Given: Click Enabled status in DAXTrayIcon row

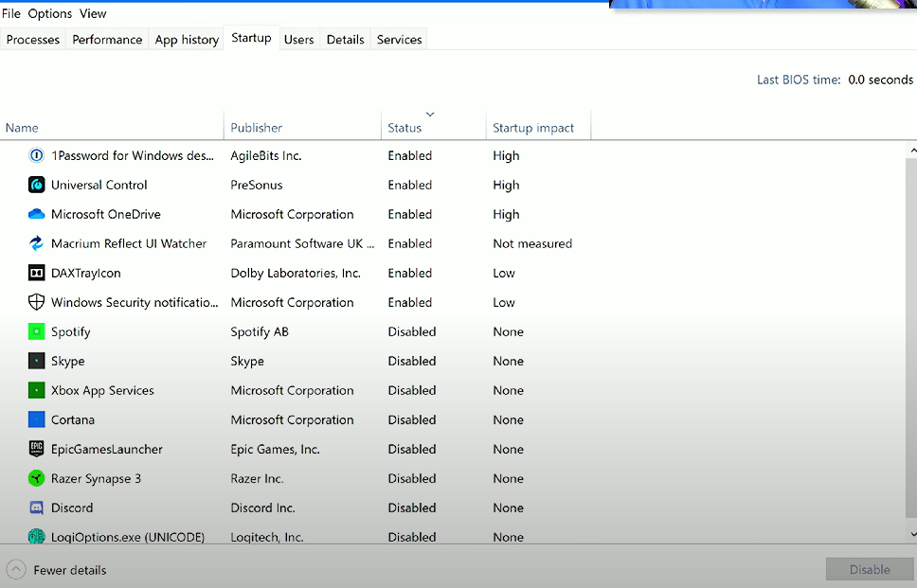Looking at the screenshot, I should pos(410,273).
